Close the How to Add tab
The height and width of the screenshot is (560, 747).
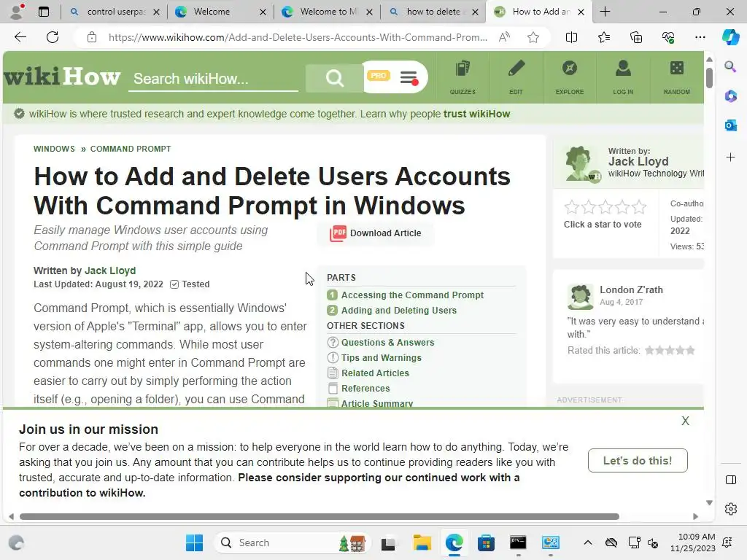[581, 12]
